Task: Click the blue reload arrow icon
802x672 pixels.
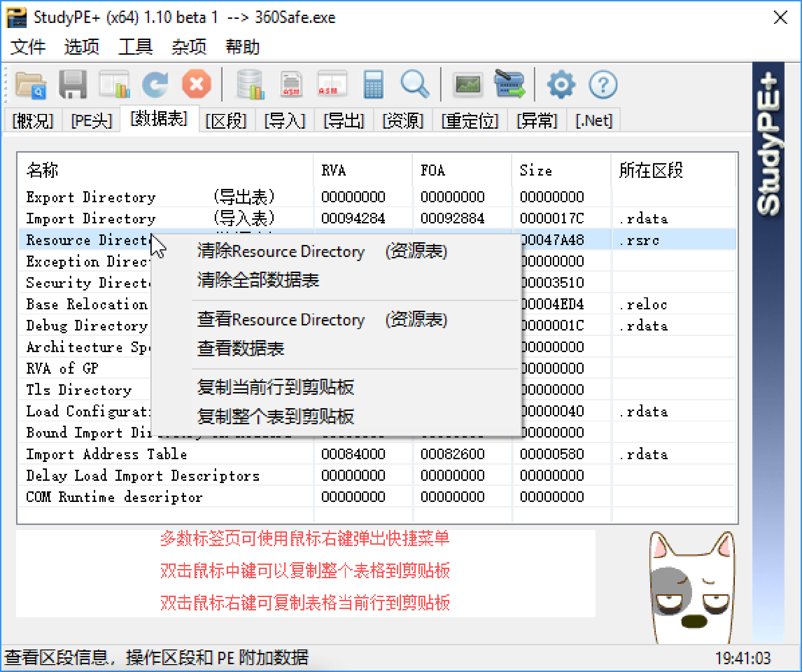Action: coord(155,85)
